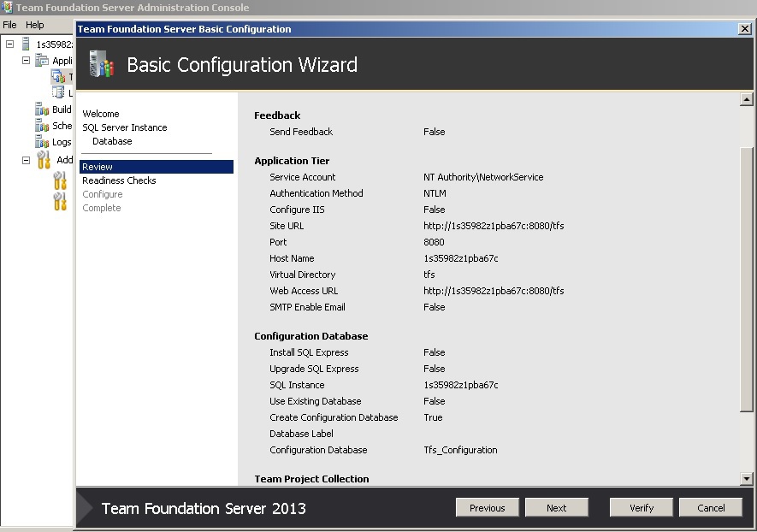Click the review pane scrollbar thumb

click(747, 279)
